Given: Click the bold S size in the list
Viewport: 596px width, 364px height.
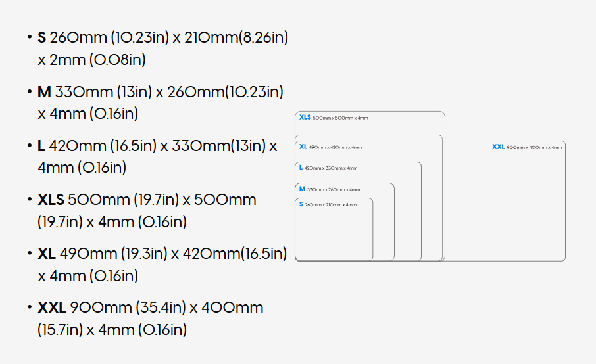Looking at the screenshot, I should pyautogui.click(x=42, y=38).
